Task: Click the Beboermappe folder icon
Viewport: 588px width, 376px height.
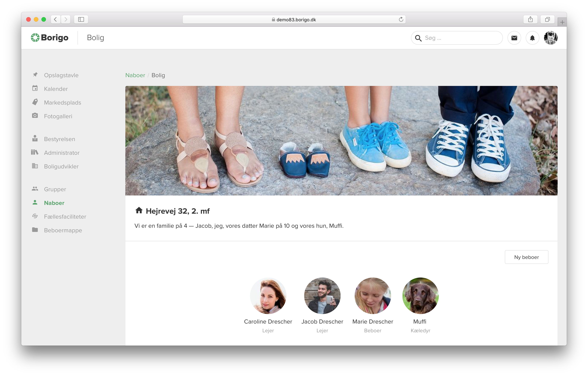Action: click(35, 230)
